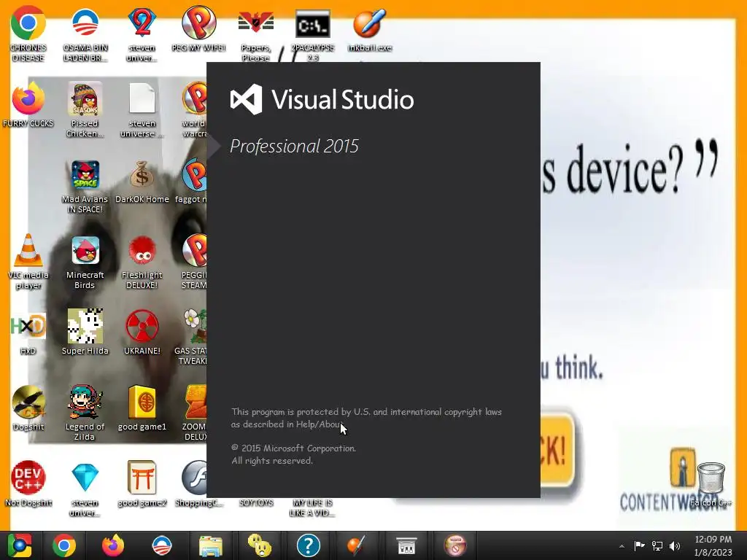Open the Pissed Chicken... Angry Birds Seasons icon
Screen dimensions: 747x560
[85, 109]
